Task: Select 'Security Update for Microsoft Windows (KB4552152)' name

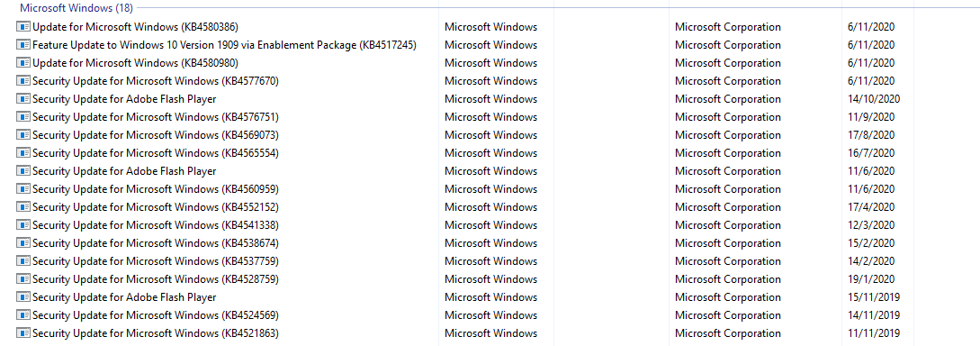Action: click(x=156, y=207)
